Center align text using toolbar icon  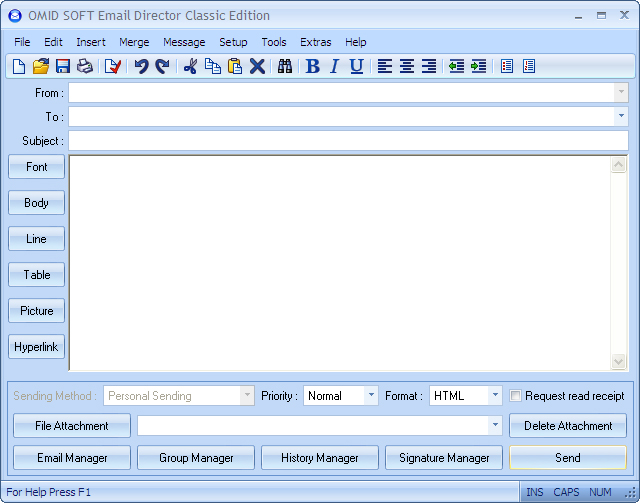[407, 67]
